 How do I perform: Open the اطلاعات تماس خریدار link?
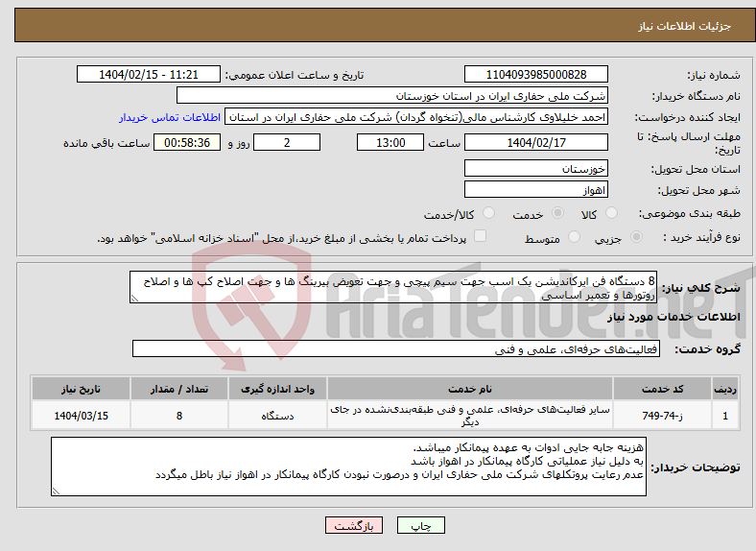click(170, 117)
